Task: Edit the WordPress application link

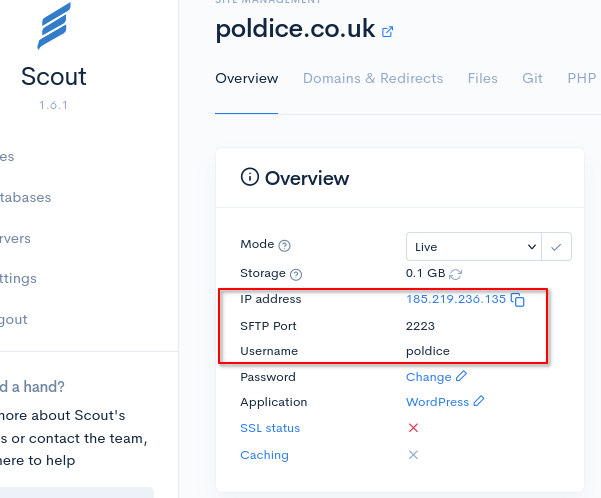Action: (x=437, y=402)
